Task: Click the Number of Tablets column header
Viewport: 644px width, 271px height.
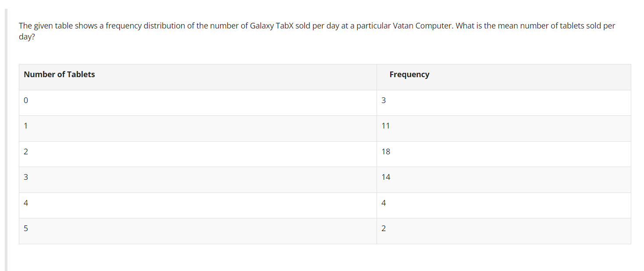Action: [x=198, y=77]
